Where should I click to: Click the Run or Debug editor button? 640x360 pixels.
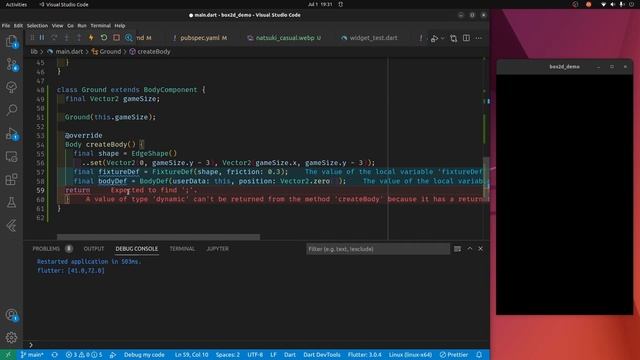434,38
